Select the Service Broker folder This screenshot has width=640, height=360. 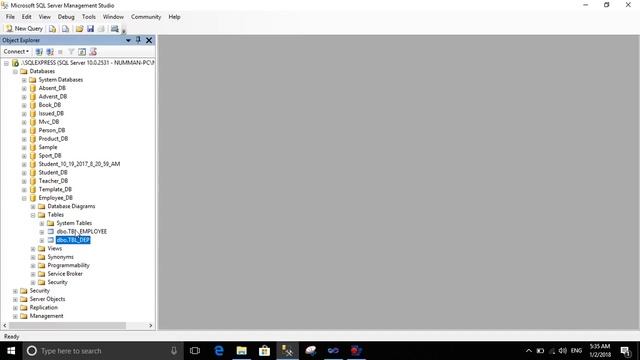[x=65, y=274]
